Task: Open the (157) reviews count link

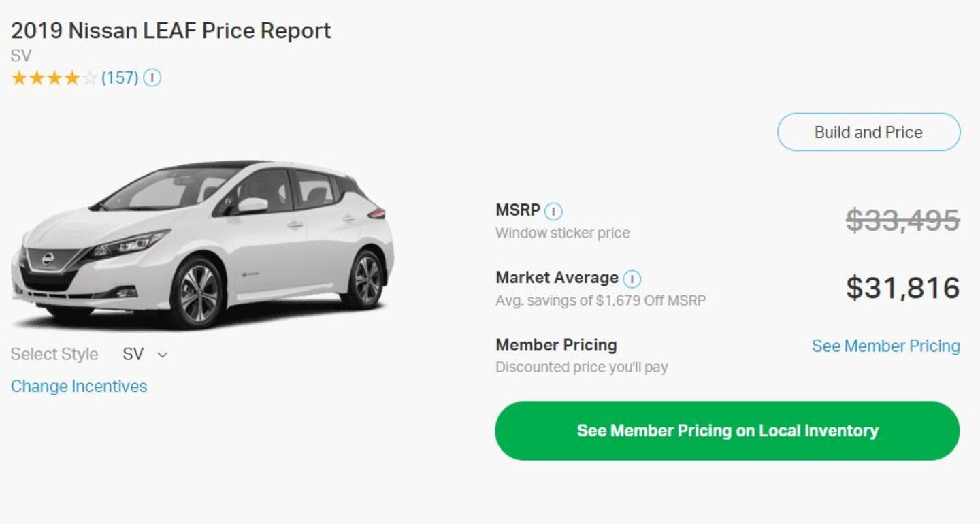Action: click(120, 78)
